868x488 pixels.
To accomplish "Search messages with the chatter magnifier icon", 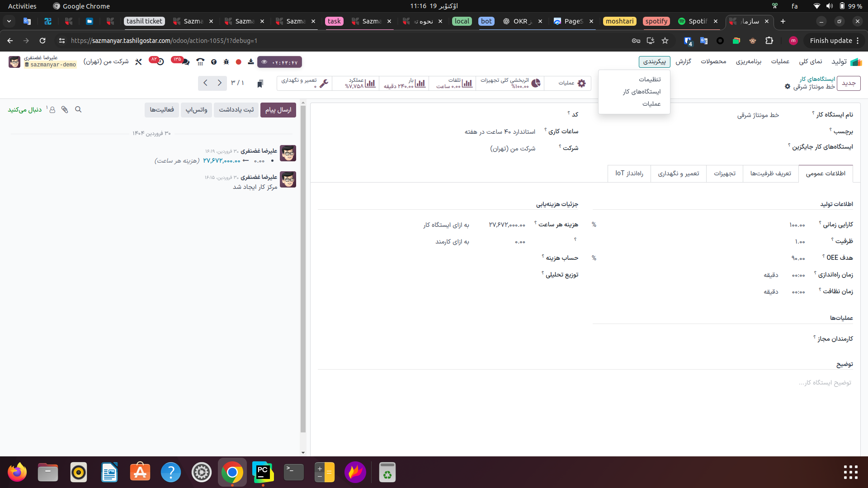I will click(x=78, y=109).
